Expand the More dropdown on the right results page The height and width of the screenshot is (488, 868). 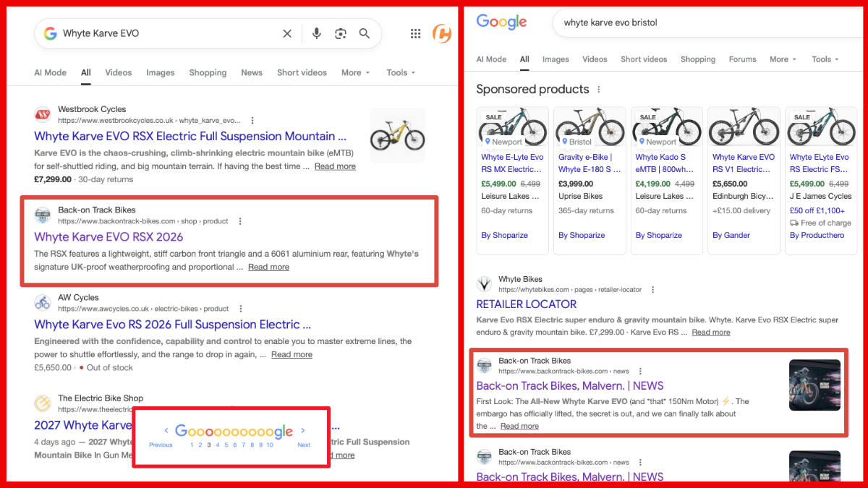[782, 59]
